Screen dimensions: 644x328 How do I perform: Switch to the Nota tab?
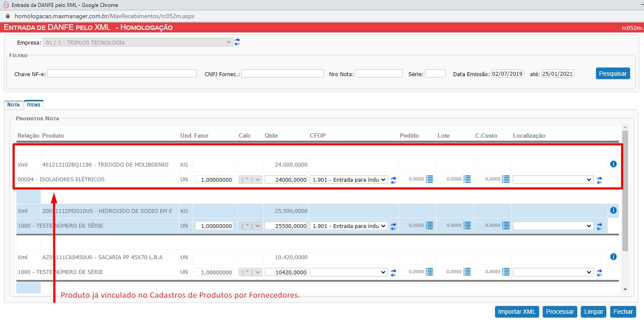(x=13, y=105)
